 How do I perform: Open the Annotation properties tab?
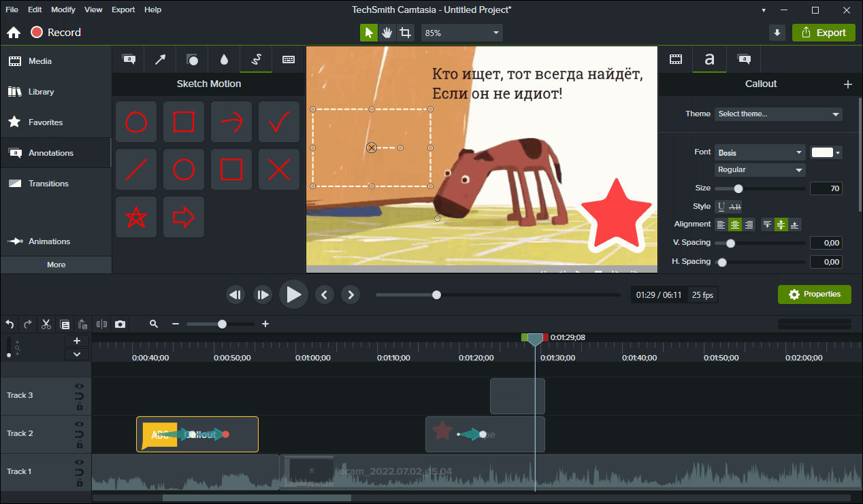point(744,60)
